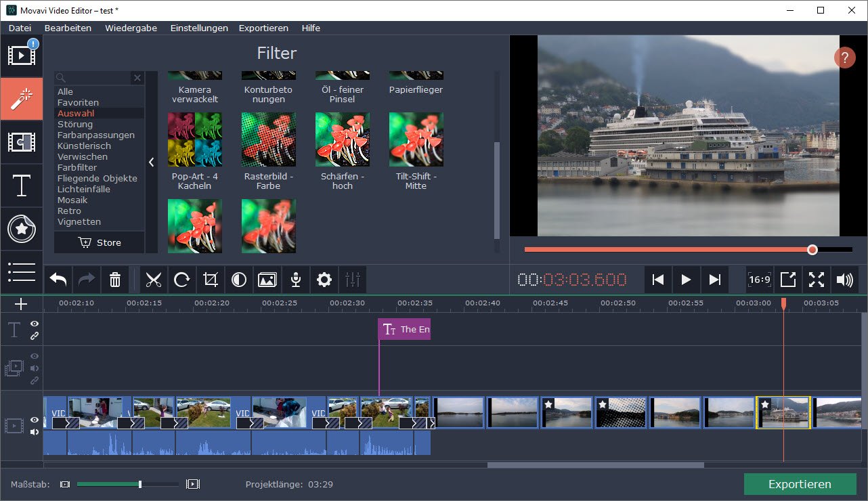This screenshot has width=868, height=501.
Task: Click the crop tool icon
Action: click(x=211, y=280)
